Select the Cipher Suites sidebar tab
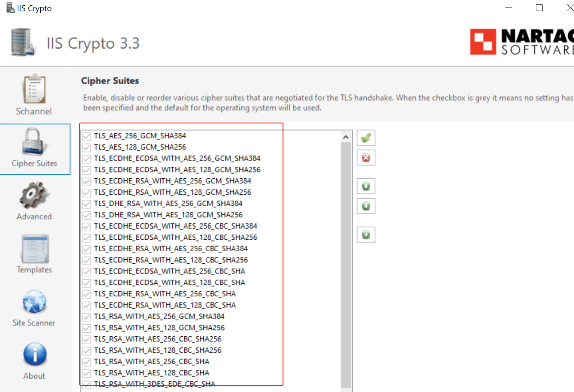The height and width of the screenshot is (392, 574). click(x=35, y=149)
